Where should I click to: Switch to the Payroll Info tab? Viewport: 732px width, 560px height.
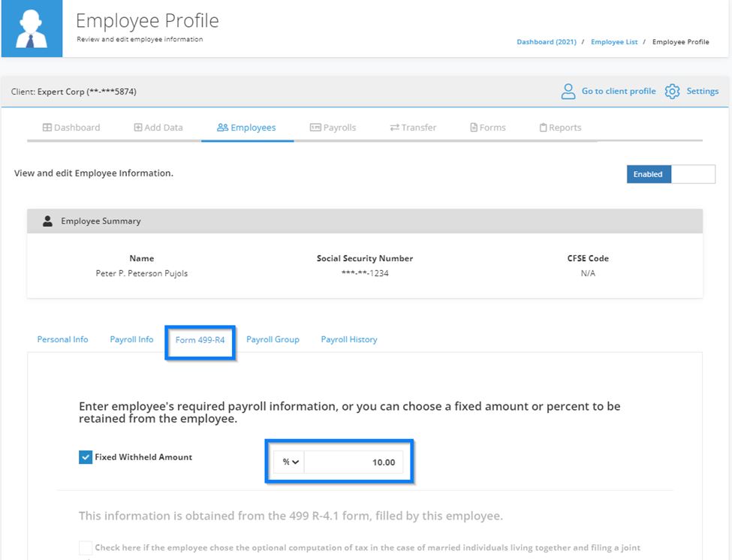(131, 339)
